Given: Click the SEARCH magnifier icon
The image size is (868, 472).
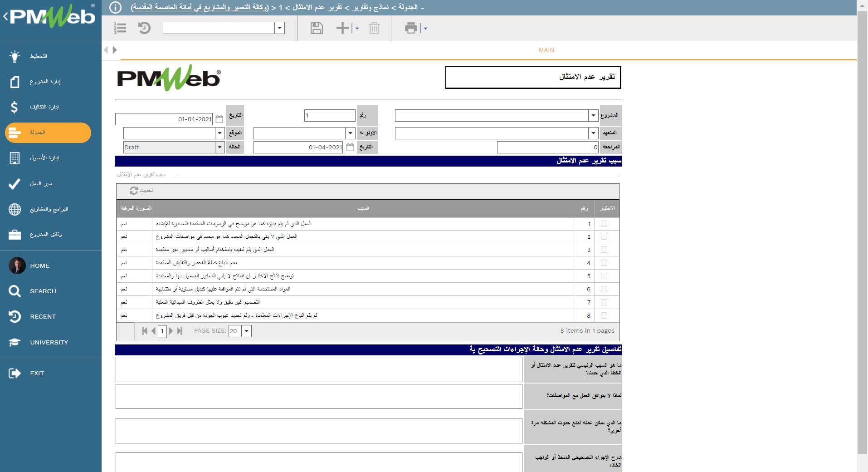Looking at the screenshot, I should click(15, 291).
